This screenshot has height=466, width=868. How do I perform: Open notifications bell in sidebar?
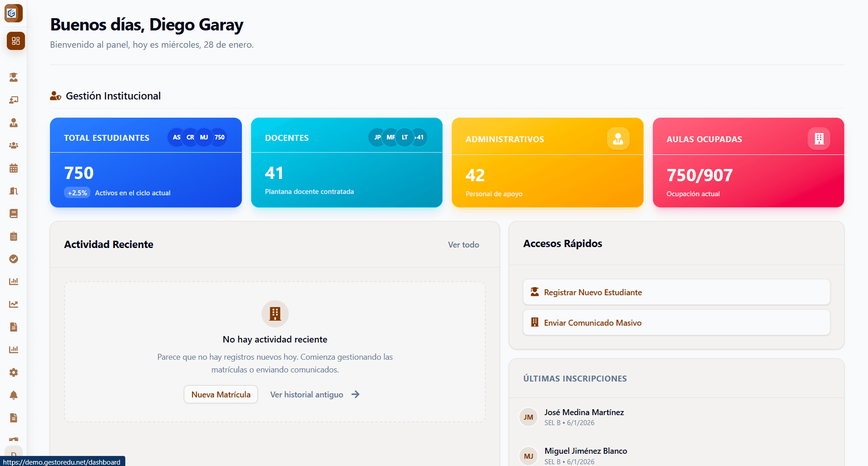pos(14,395)
